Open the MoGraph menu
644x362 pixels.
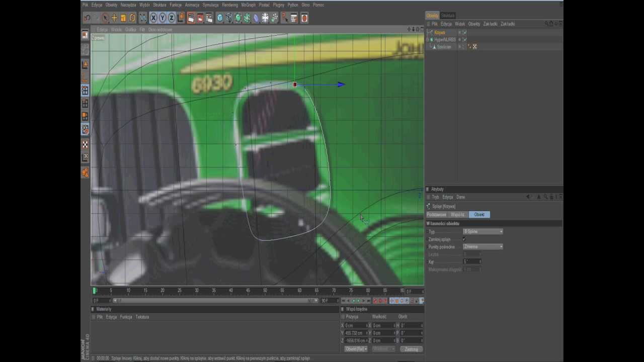tap(249, 5)
